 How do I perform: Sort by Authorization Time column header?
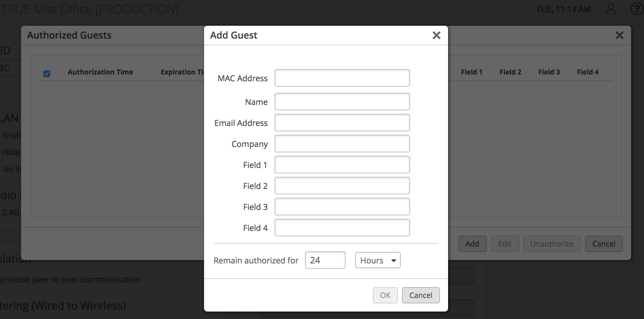point(100,72)
